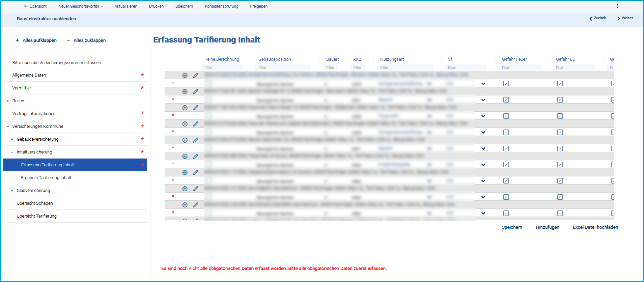The width and height of the screenshot is (644, 282).
Task: Click Weiter to go to next page
Action: tap(625, 18)
